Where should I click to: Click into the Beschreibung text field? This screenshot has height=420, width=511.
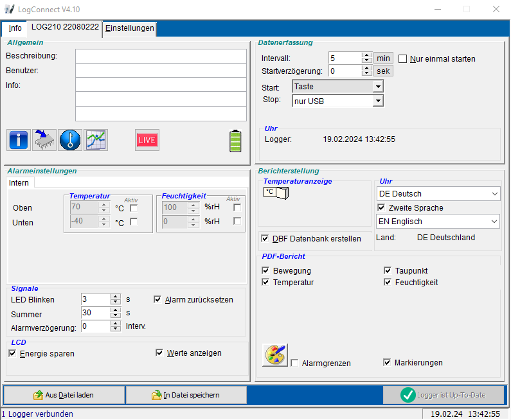click(161, 56)
